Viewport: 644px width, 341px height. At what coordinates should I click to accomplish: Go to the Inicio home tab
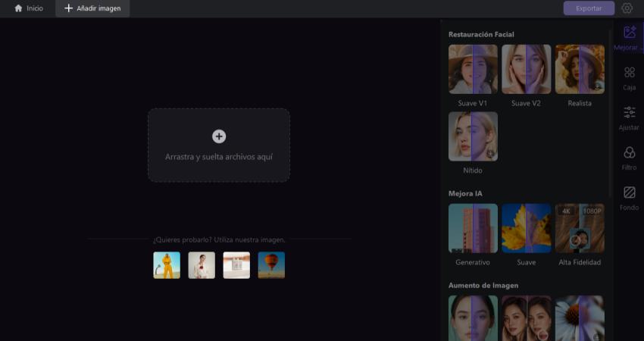(x=29, y=8)
